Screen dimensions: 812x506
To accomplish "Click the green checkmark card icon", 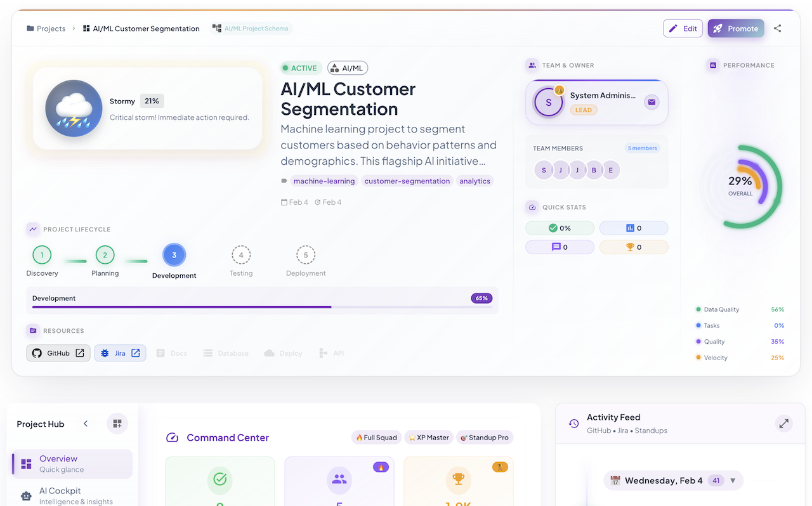I will tap(220, 480).
